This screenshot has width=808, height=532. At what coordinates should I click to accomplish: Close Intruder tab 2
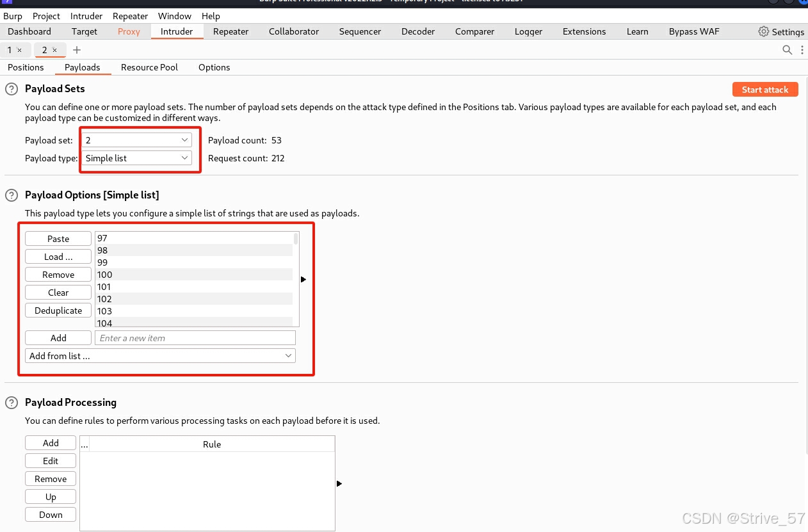pyautogui.click(x=54, y=50)
